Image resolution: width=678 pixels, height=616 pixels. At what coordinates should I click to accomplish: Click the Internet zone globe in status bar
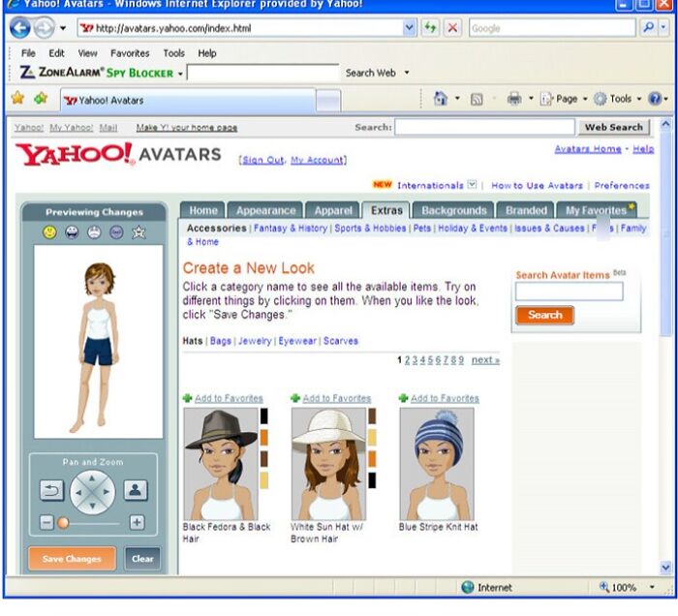[468, 587]
